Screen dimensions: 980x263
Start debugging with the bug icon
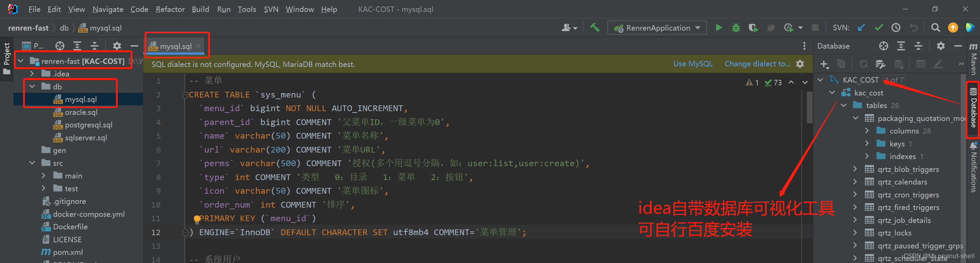click(x=736, y=28)
